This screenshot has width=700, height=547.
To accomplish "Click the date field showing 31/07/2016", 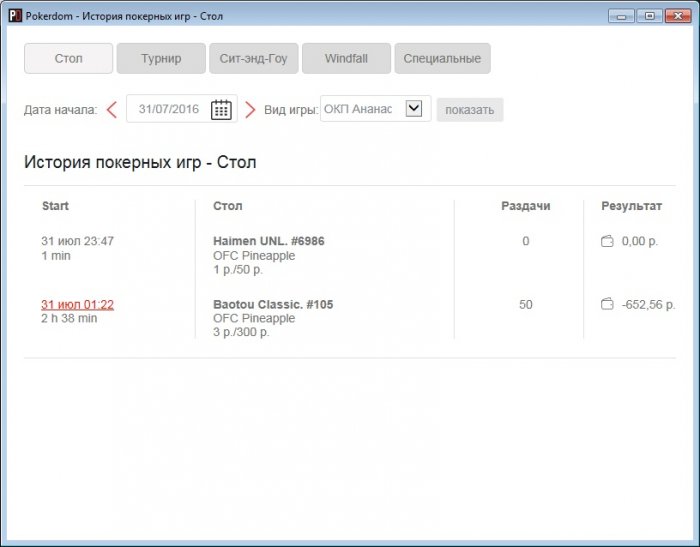I will (x=170, y=110).
